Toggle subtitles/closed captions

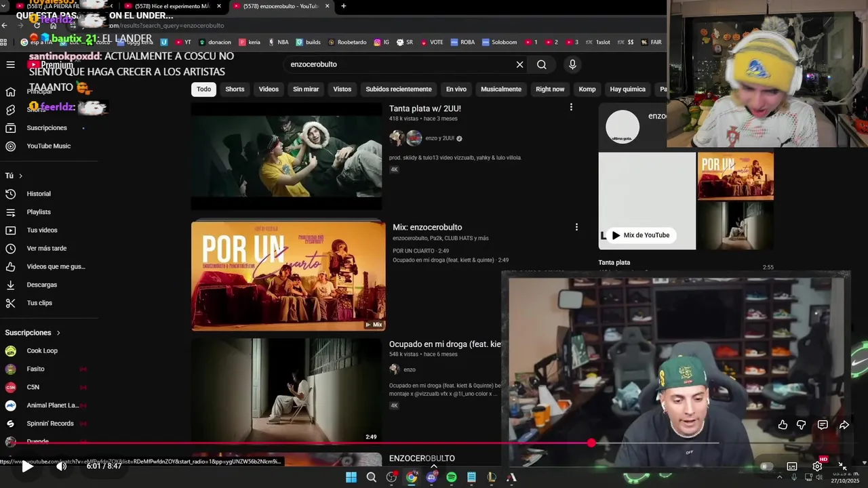(x=791, y=466)
